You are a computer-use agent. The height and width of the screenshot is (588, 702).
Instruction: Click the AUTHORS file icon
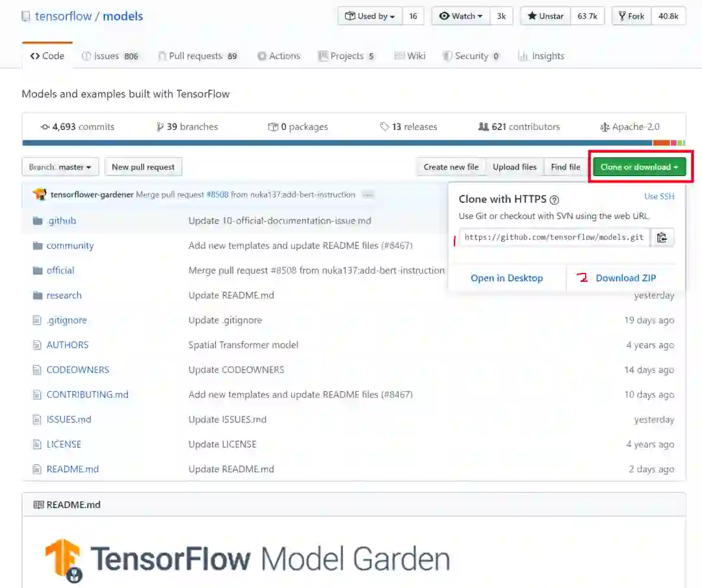(36, 345)
